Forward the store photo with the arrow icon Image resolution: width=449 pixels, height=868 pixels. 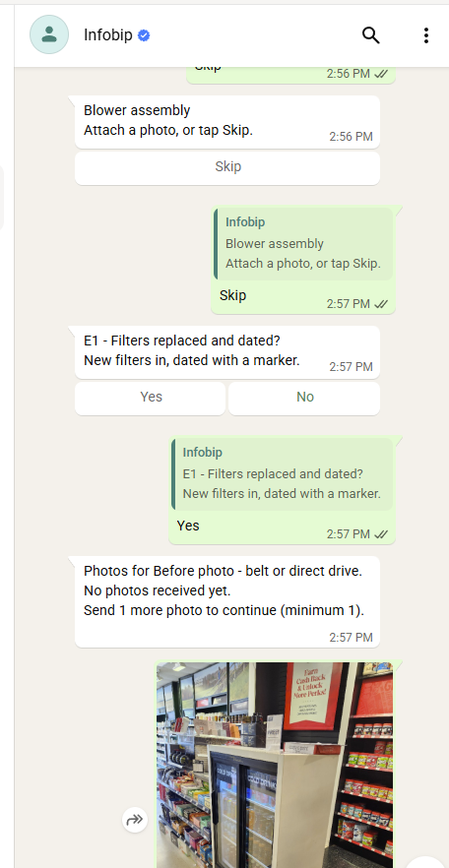[x=135, y=819]
